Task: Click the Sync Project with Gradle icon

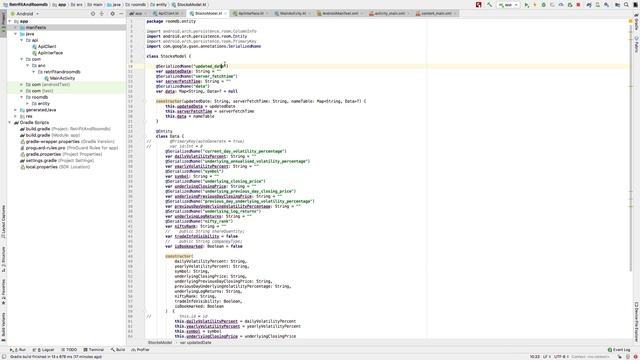Action: click(589, 5)
